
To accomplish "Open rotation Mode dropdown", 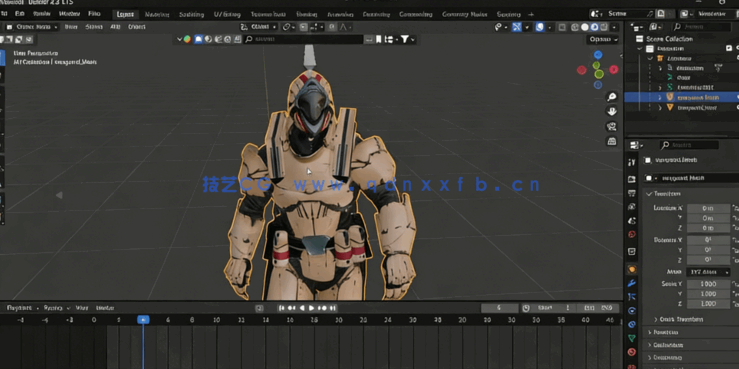I will click(x=708, y=272).
